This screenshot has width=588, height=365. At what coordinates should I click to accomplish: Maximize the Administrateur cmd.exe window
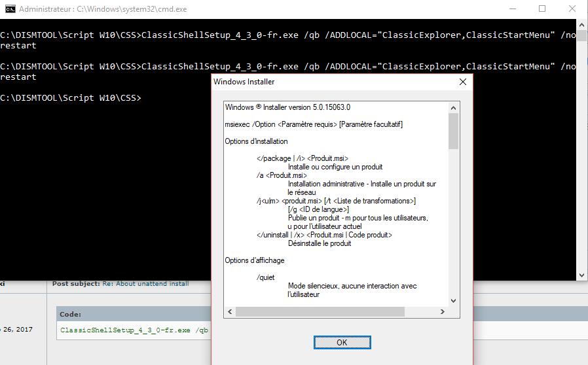542,9
